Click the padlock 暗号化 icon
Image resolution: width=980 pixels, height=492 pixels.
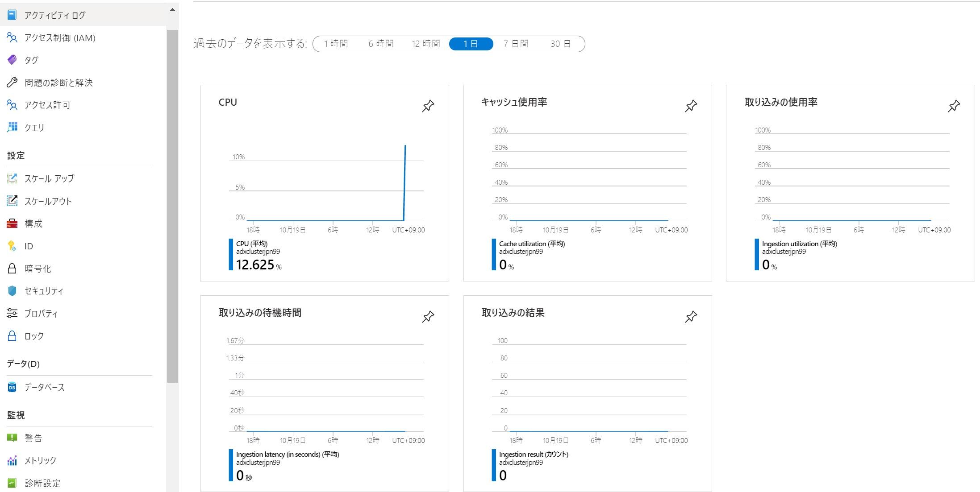pos(12,268)
